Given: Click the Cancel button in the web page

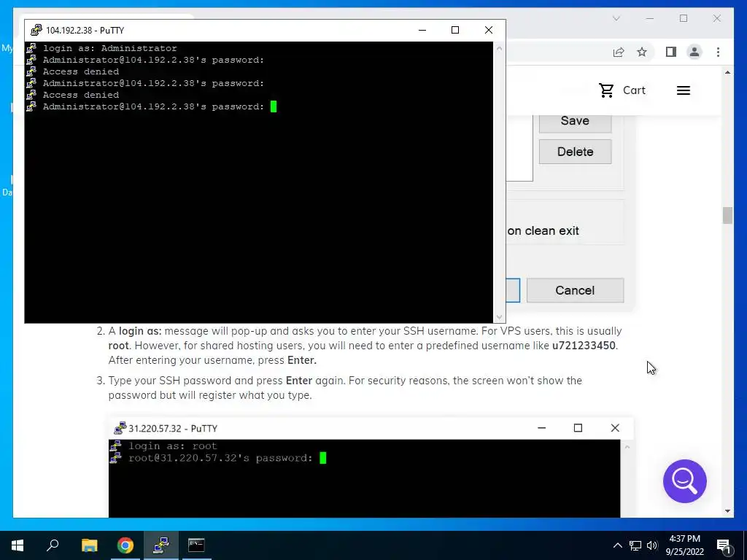Looking at the screenshot, I should 575,290.
